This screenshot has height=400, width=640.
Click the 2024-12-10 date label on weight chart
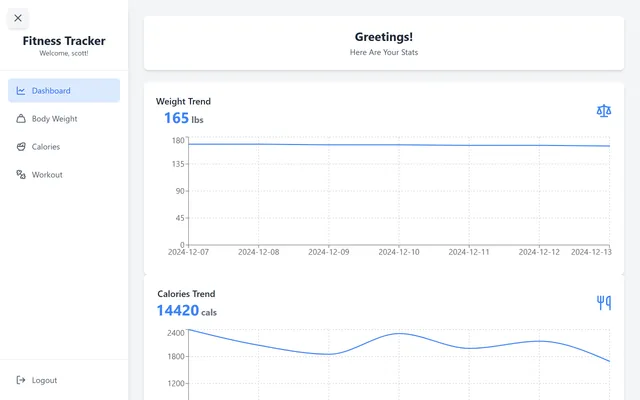point(399,252)
